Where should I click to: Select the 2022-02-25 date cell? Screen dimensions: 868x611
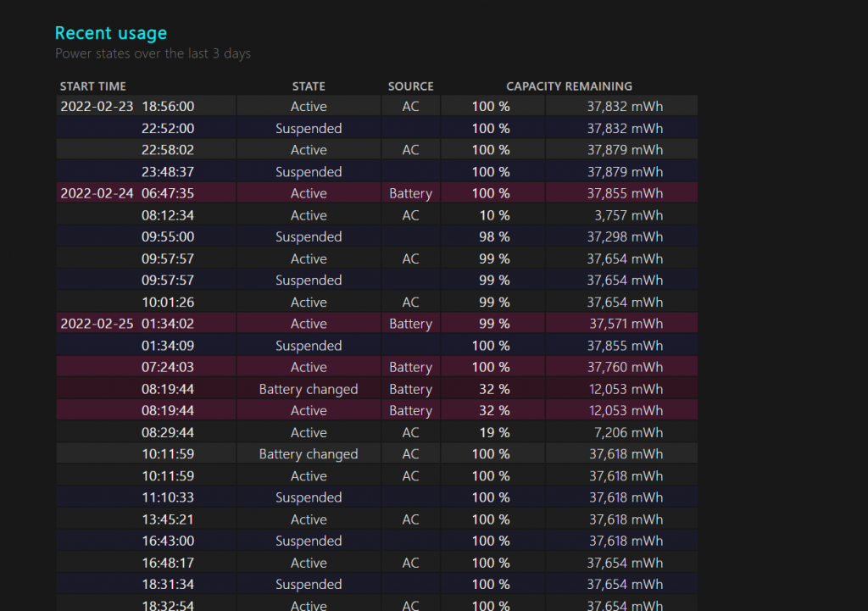[97, 324]
